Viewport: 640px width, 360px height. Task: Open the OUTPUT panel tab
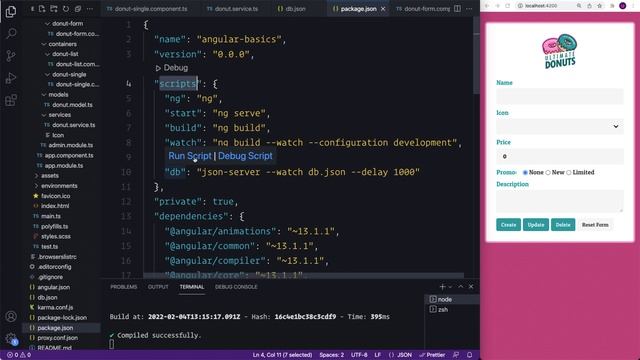tap(158, 287)
